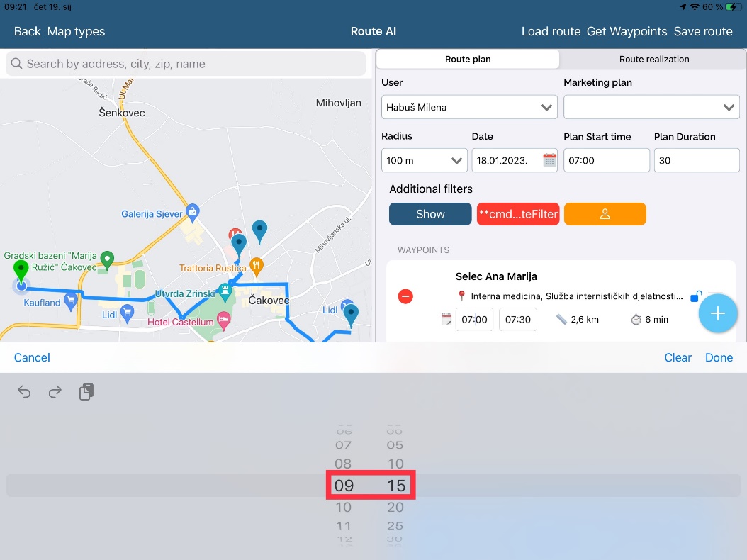Screen dimensions: 747x560
Task: Tap Save route in top bar
Action: pyautogui.click(x=703, y=31)
